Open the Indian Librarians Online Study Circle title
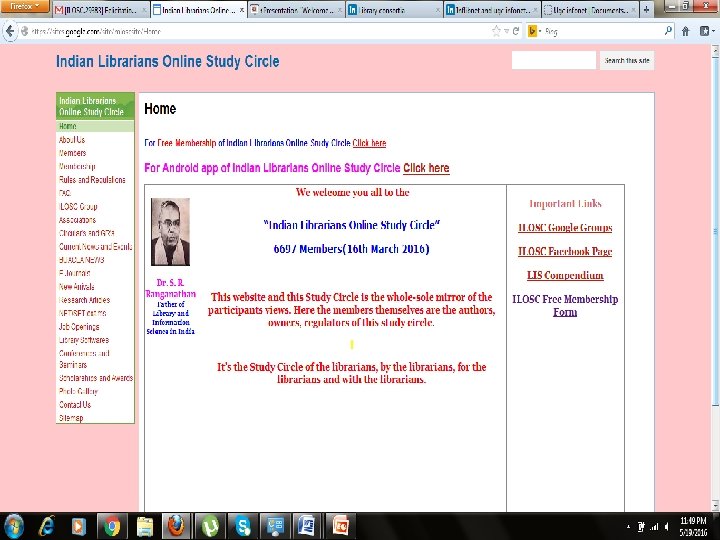The width and height of the screenshot is (720, 540). pos(168,61)
